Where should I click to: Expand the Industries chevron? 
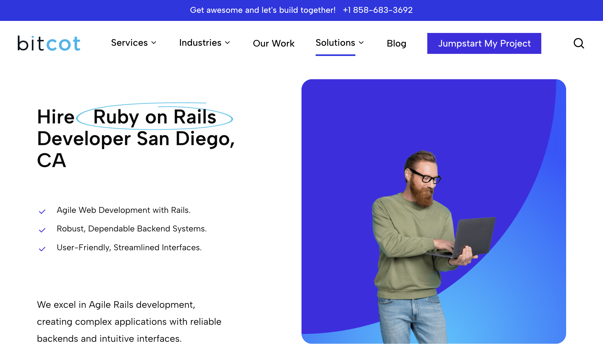pyautogui.click(x=227, y=43)
